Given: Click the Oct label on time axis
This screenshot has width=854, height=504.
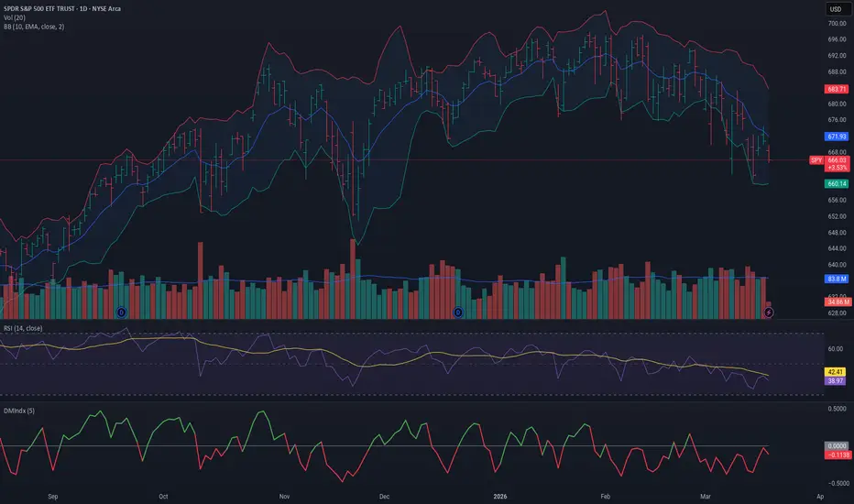Looking at the screenshot, I should click(x=163, y=497).
